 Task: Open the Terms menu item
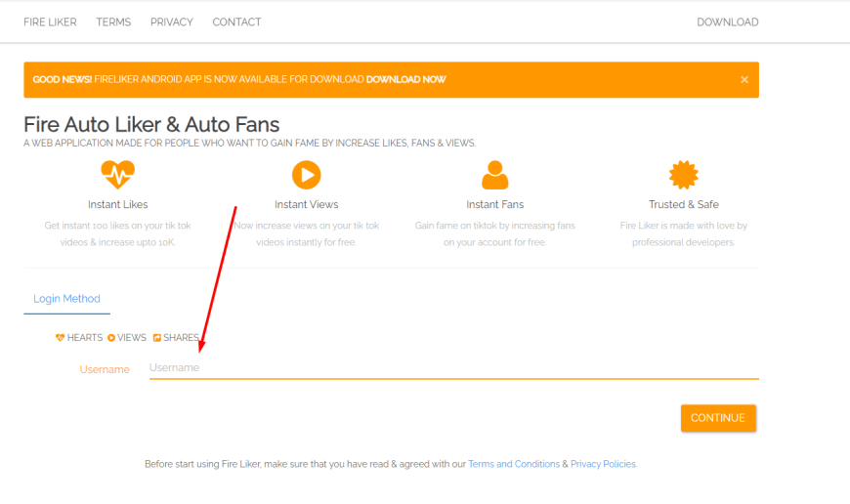coord(113,21)
